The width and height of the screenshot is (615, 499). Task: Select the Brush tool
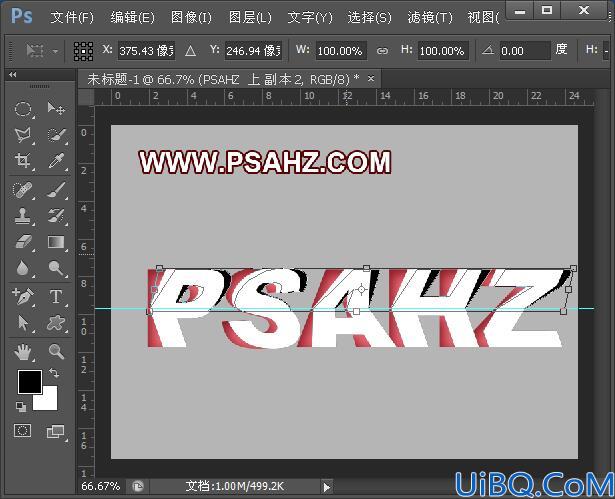click(x=56, y=190)
